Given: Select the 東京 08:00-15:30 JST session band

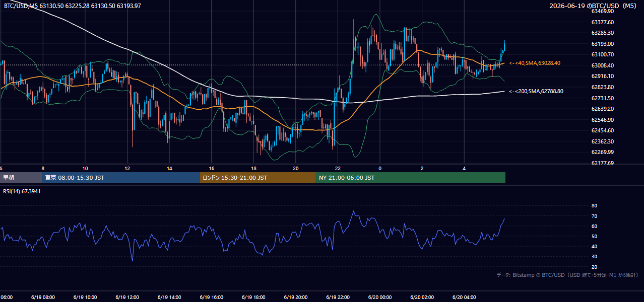Looking at the screenshot, I should click(121, 178).
